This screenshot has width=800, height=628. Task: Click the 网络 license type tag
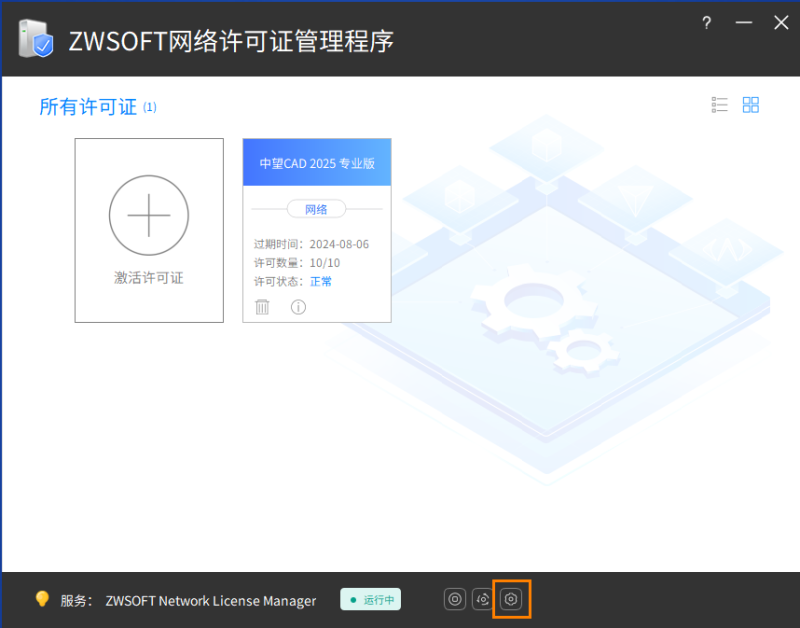316,209
